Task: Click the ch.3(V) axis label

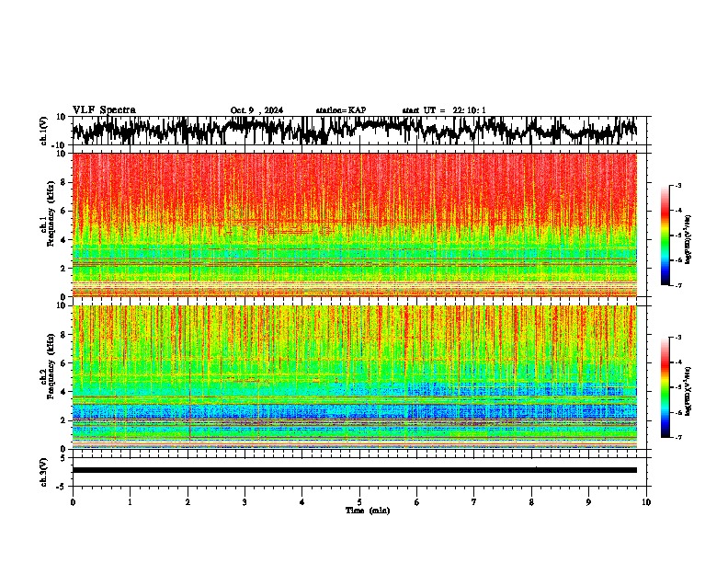Action: pos(44,472)
